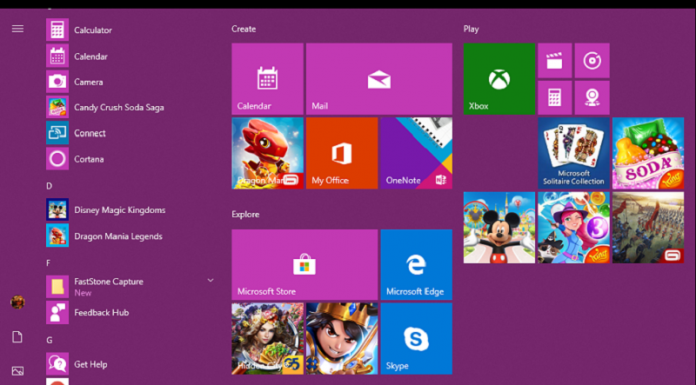Open the Mail tile
The image size is (696, 385).
click(379, 79)
